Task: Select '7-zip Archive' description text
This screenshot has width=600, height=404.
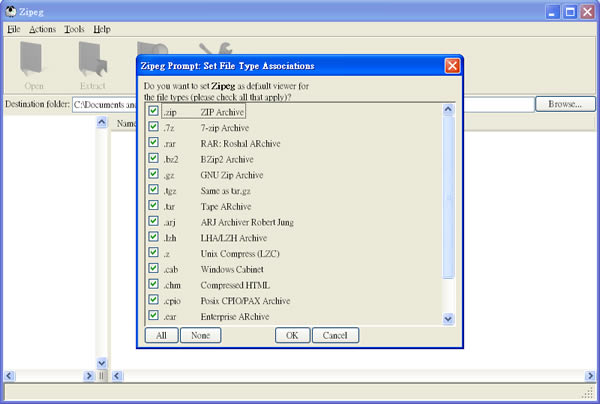Action: click(225, 128)
